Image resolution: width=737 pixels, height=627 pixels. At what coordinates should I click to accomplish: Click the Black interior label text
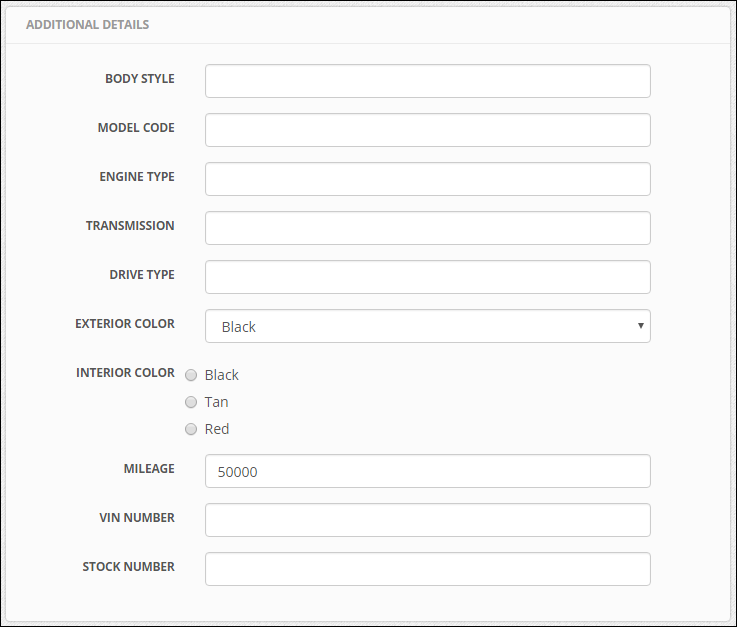(221, 375)
